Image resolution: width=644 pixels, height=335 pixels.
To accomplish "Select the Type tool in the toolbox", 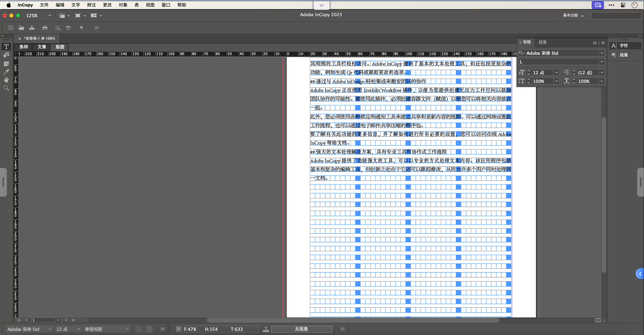I will pos(6,47).
